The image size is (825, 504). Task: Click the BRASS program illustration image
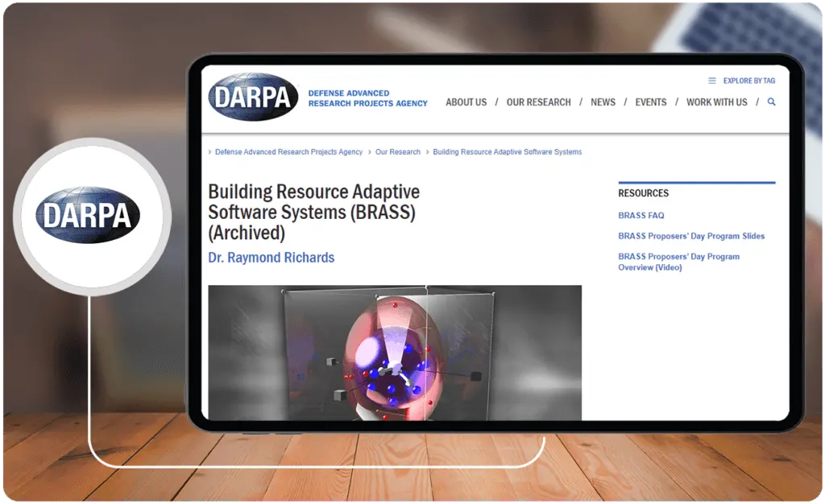[395, 353]
